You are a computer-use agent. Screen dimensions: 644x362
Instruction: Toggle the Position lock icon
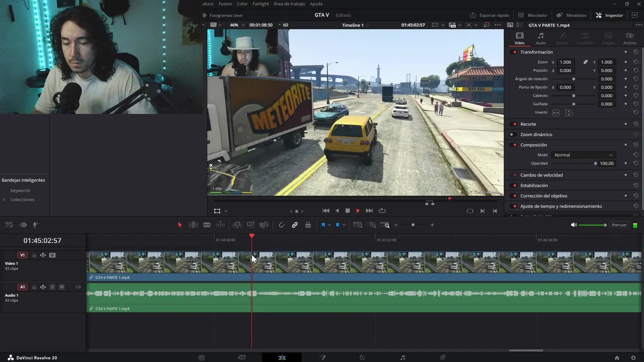[x=308, y=225]
